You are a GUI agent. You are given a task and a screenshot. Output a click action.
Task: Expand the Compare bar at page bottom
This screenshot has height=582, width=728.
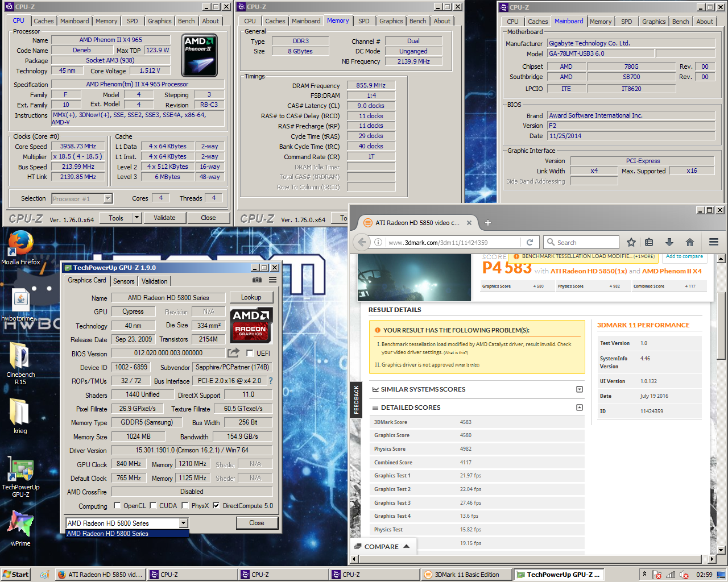point(382,546)
